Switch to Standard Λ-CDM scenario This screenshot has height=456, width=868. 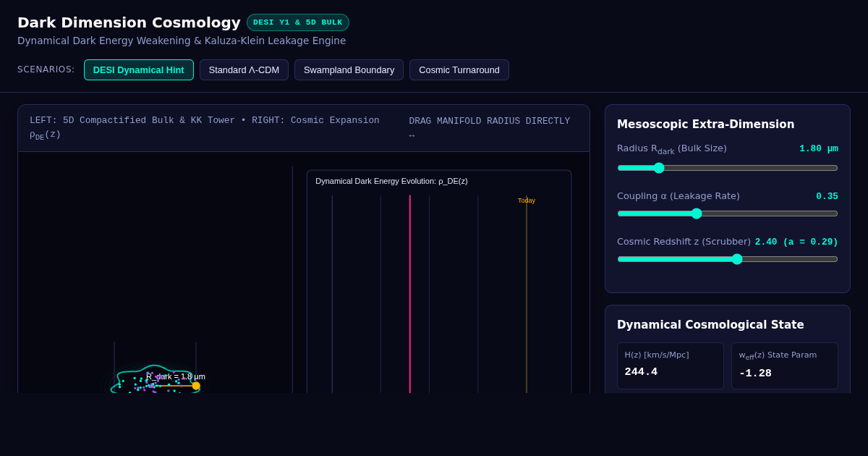(244, 70)
